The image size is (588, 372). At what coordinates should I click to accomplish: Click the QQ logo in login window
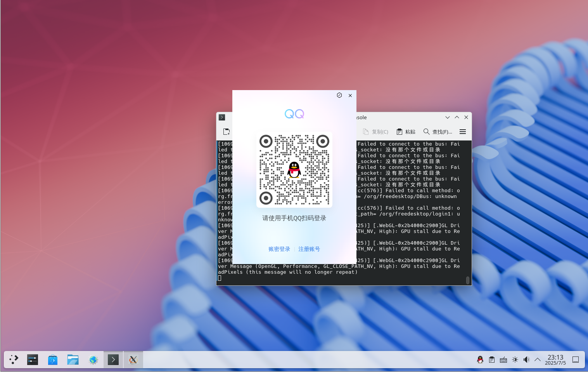[x=294, y=114]
